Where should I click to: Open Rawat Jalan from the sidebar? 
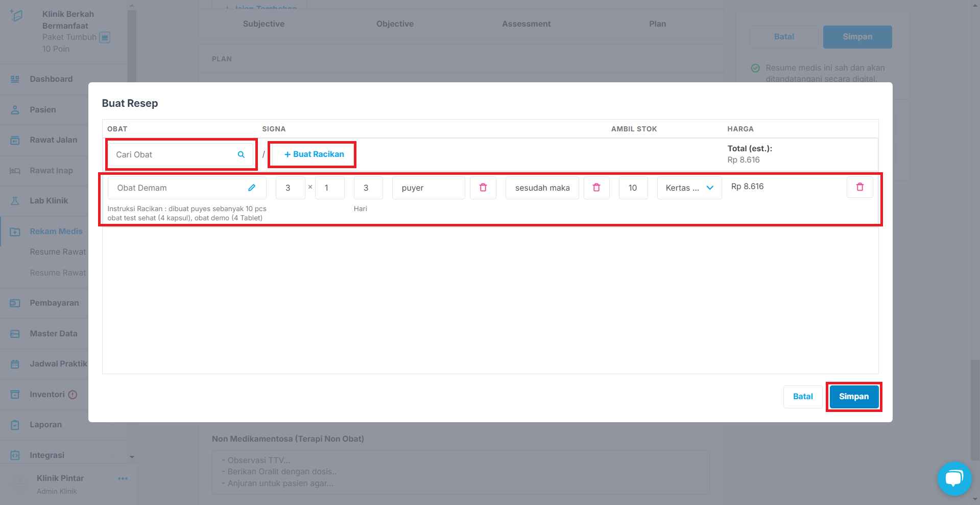[54, 140]
